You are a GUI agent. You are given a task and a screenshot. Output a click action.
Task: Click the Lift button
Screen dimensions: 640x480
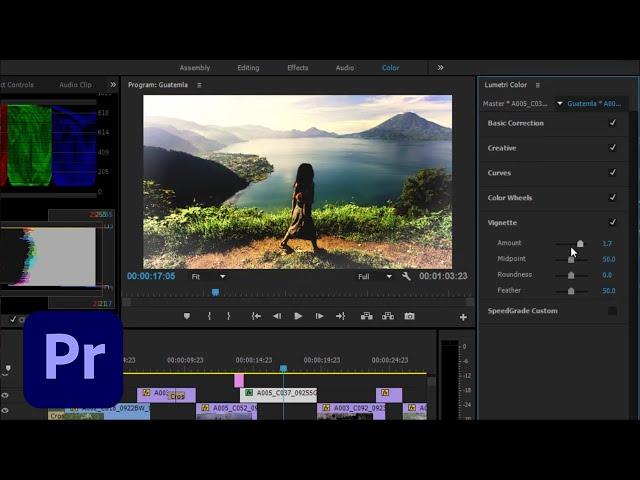[x=367, y=316]
